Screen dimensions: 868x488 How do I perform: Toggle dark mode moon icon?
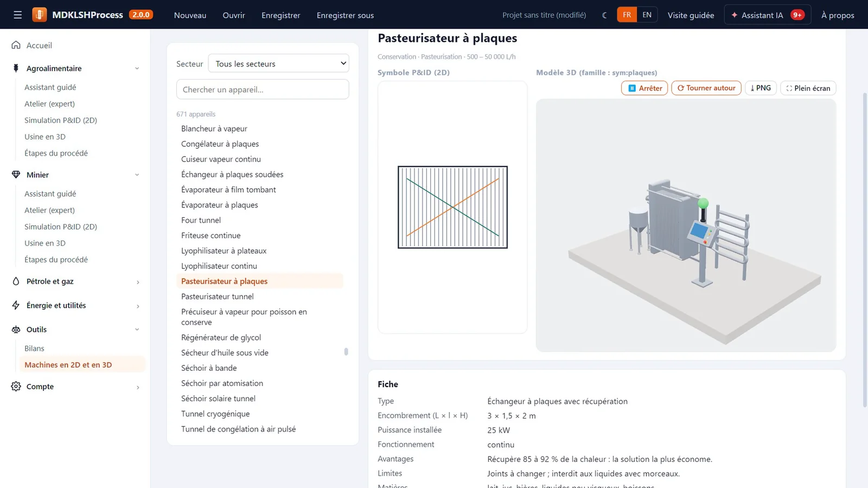(x=604, y=15)
